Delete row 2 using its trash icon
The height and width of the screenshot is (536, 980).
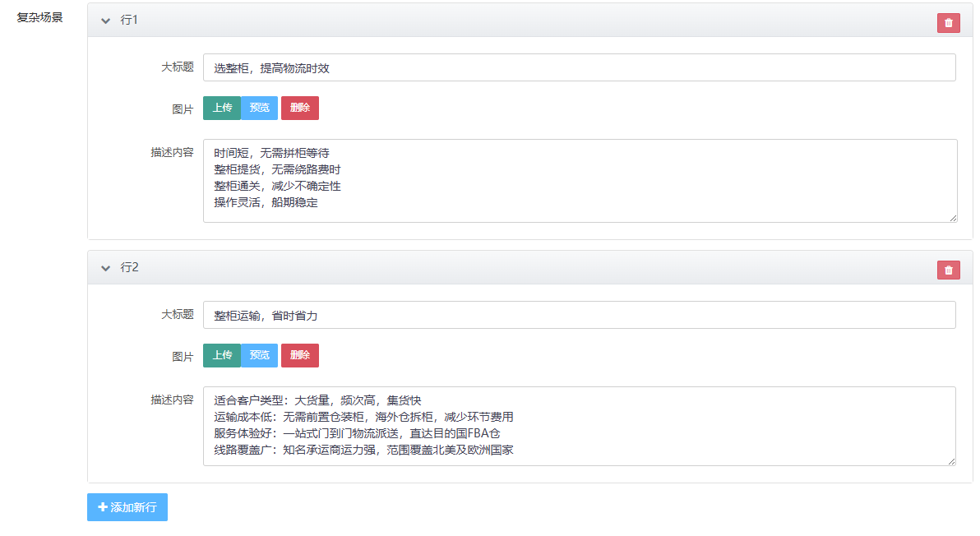click(x=948, y=270)
